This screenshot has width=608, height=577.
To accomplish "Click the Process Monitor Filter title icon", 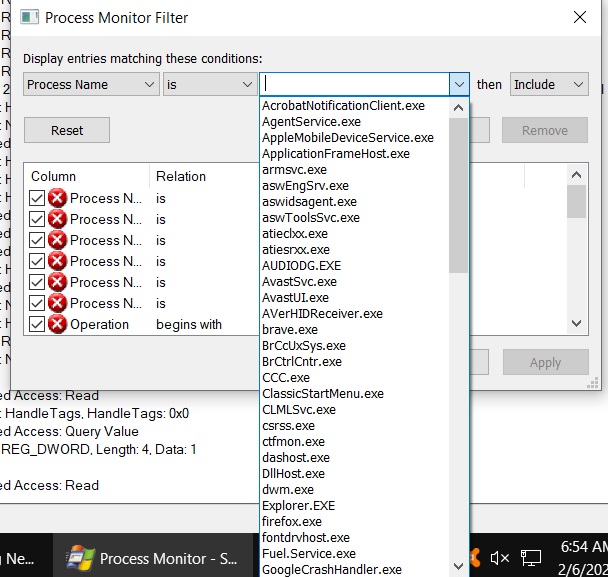I will 29,17.
